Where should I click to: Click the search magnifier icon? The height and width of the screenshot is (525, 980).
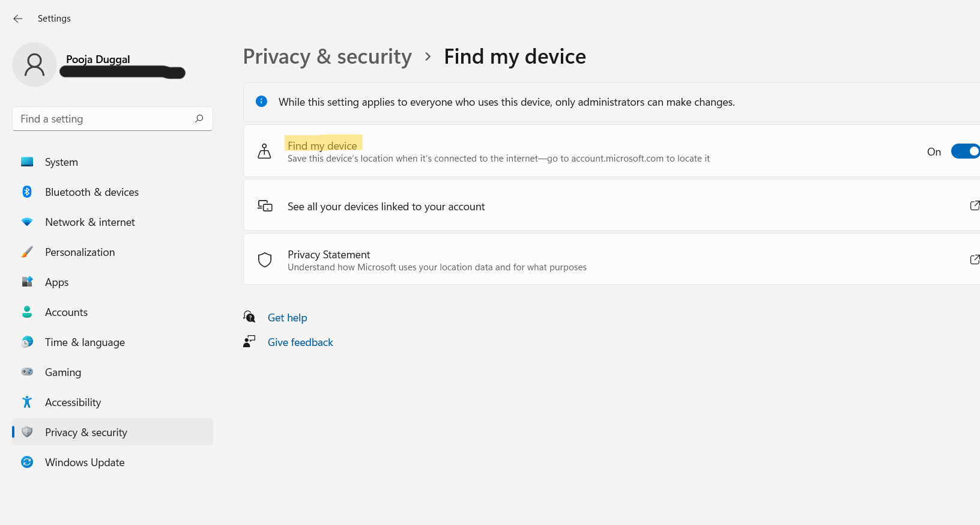199,119
